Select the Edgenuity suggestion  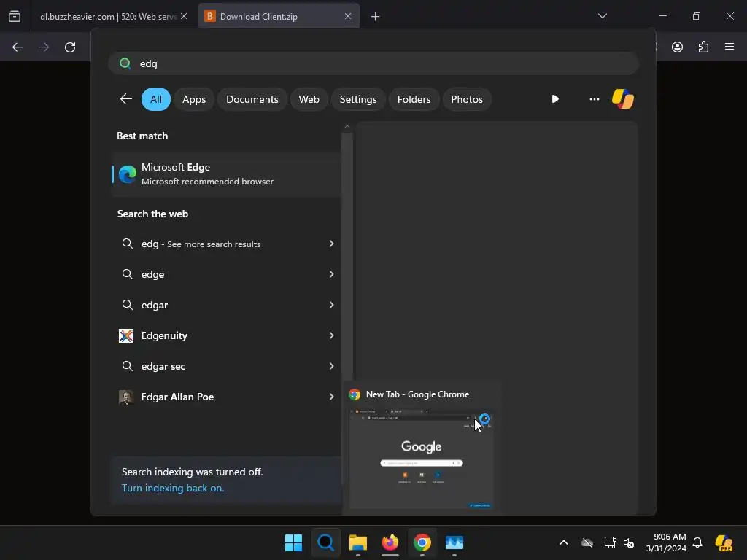227,335
